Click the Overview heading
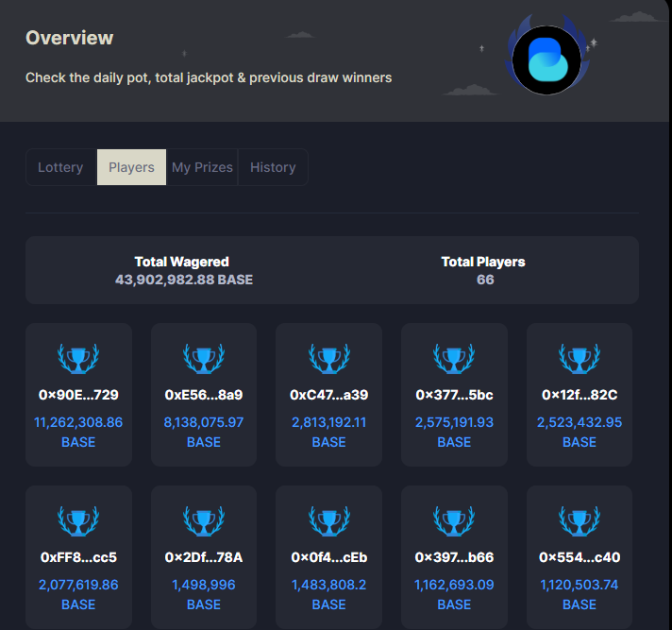The image size is (672, 630). click(69, 38)
